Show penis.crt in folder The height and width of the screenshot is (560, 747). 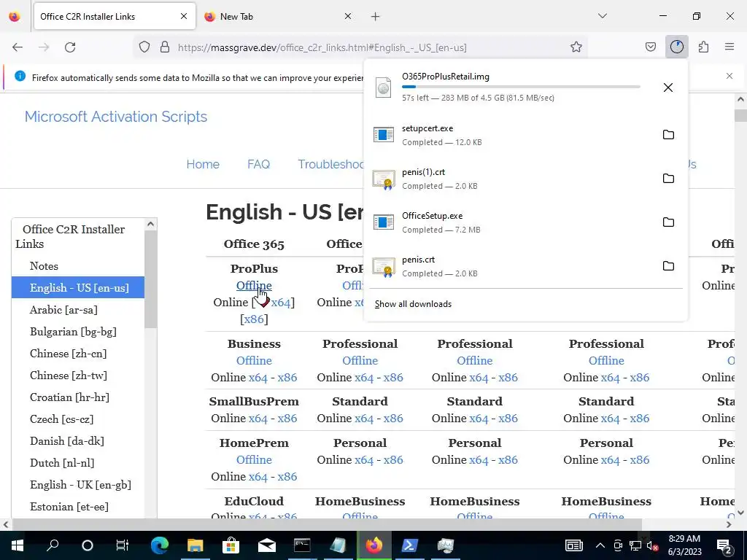(668, 266)
